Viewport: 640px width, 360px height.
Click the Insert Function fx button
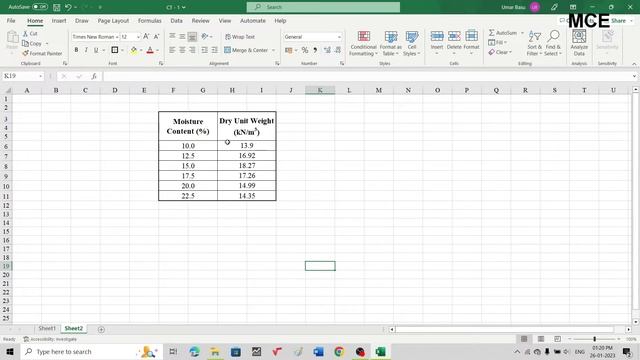pos(93,76)
